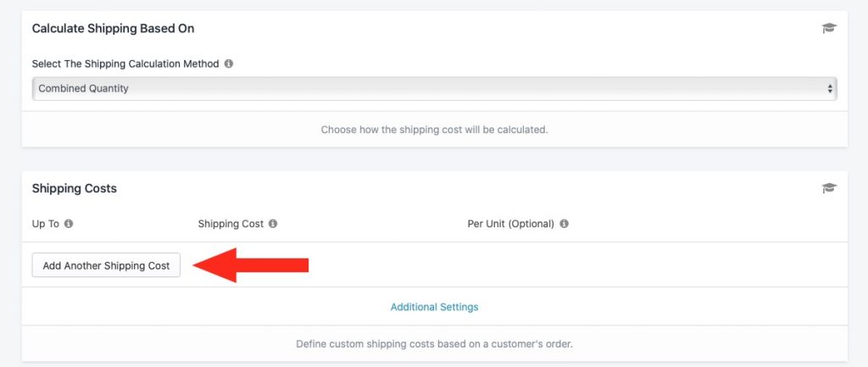Click the info icon next to Up To
868x367 pixels.
pyautogui.click(x=69, y=224)
